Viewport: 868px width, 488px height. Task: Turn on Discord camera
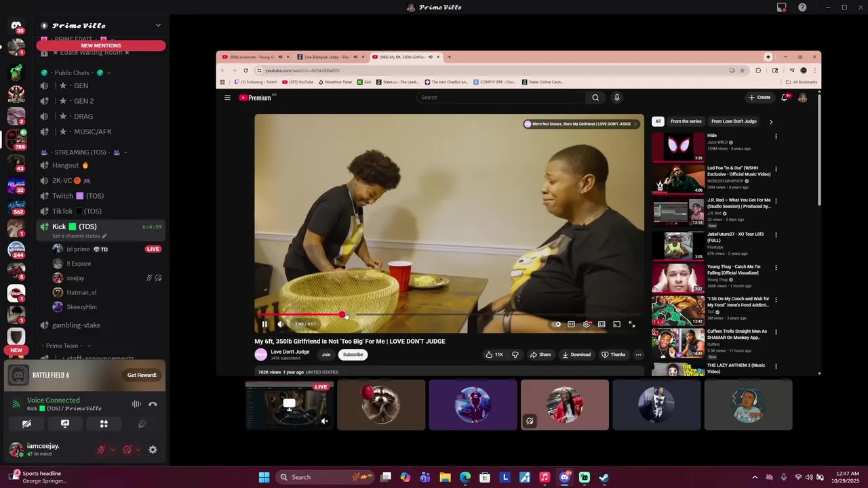(x=26, y=424)
